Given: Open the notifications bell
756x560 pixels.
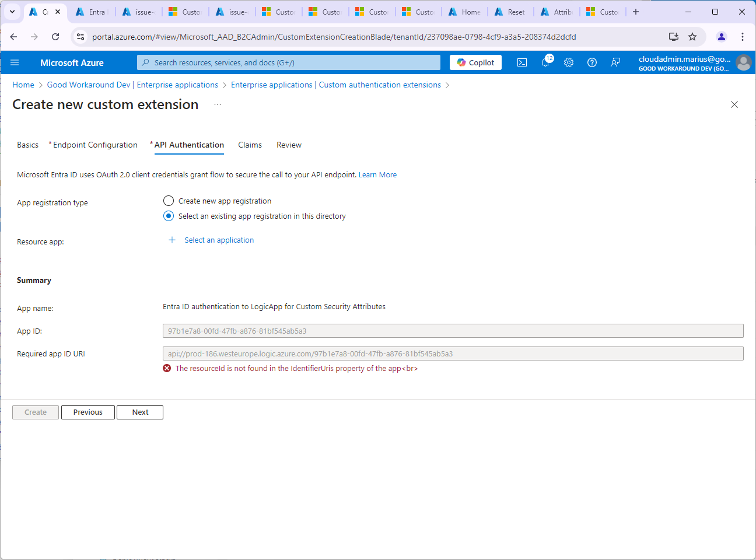Looking at the screenshot, I should pyautogui.click(x=545, y=62).
